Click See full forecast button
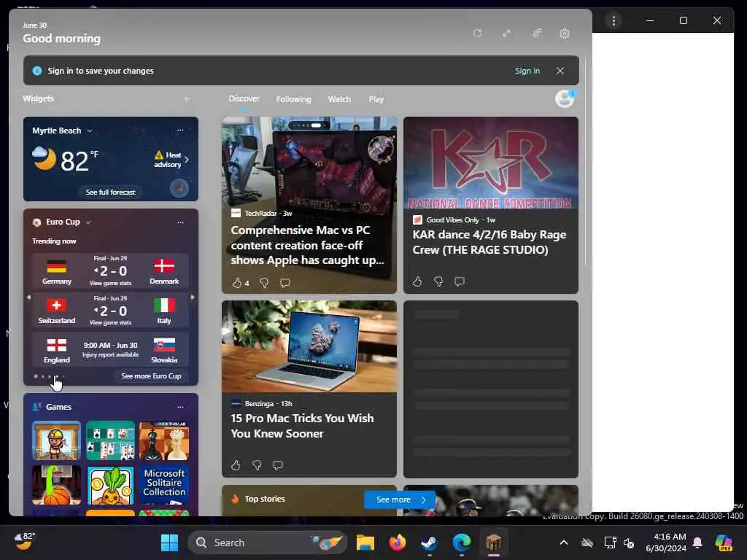 point(111,192)
